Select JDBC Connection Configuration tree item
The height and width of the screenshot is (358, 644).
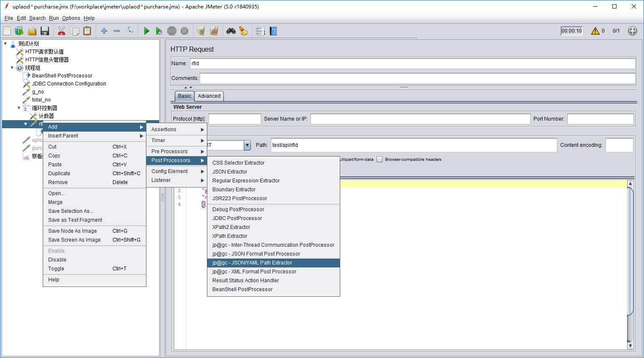[x=69, y=84]
